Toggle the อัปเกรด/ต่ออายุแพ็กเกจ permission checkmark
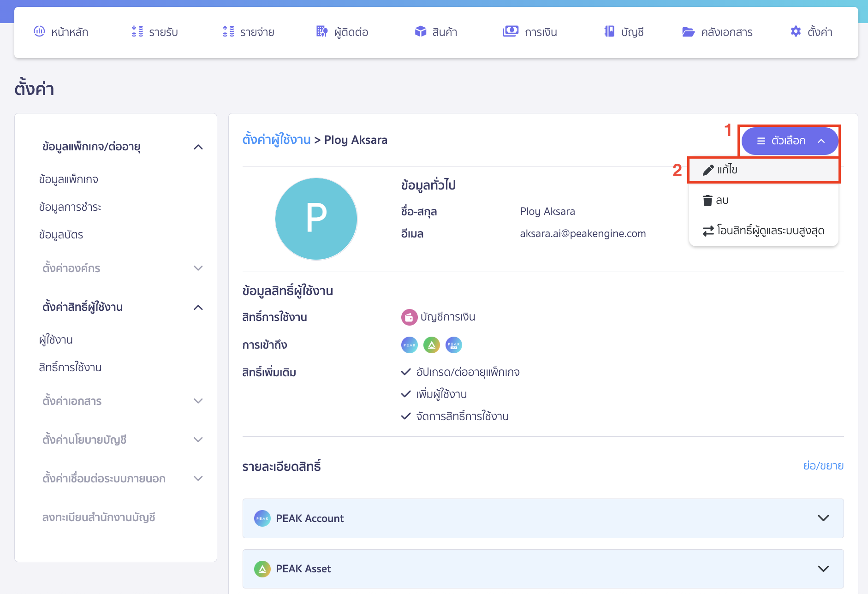The height and width of the screenshot is (594, 868). coord(405,372)
